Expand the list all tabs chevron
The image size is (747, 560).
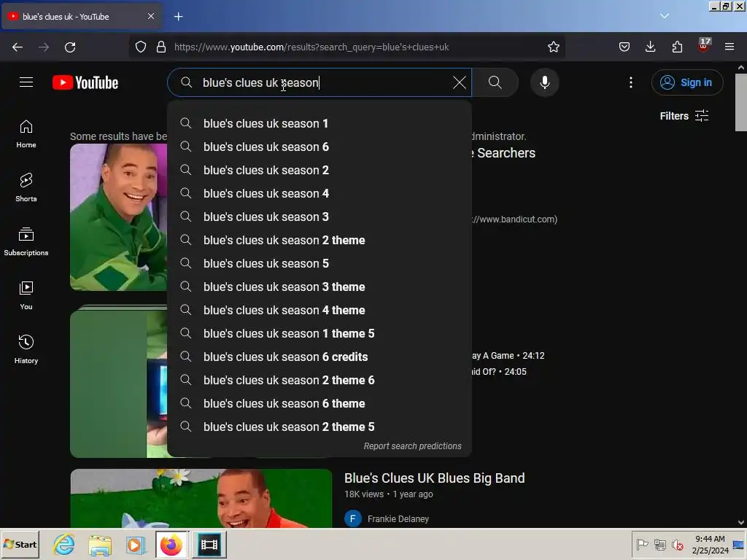click(x=665, y=16)
